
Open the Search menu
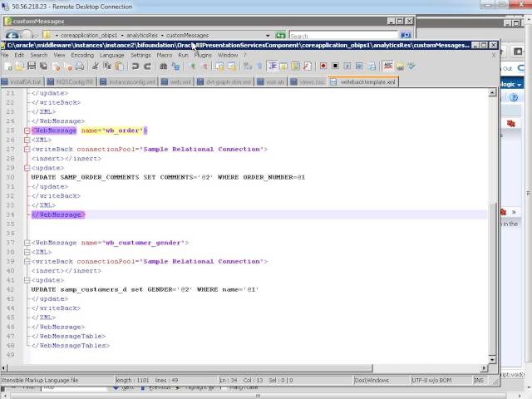(x=39, y=55)
